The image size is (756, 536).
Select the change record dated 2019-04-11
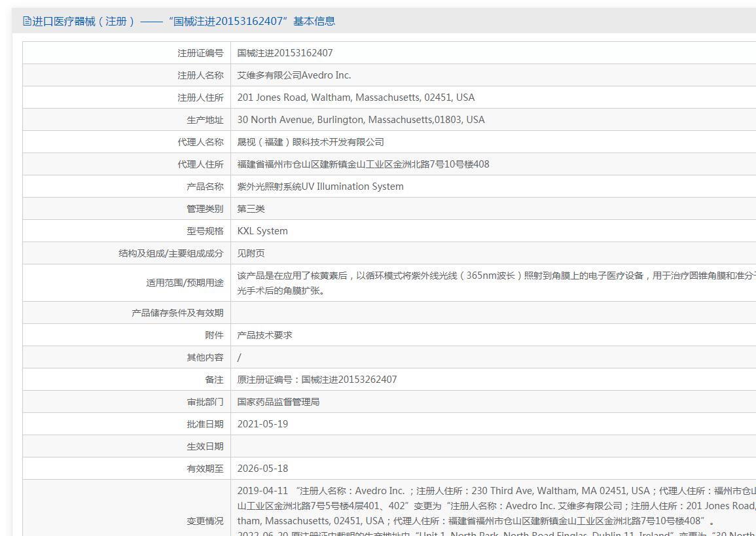click(496, 506)
